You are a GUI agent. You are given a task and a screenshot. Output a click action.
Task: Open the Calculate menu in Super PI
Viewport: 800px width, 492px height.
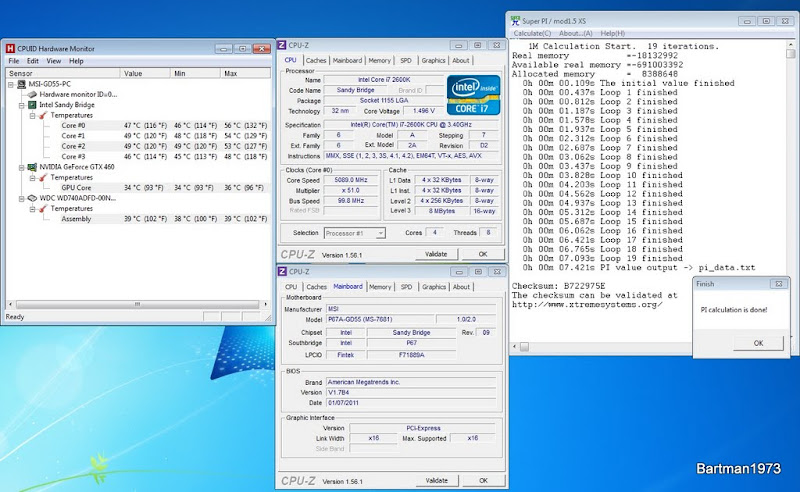click(532, 33)
